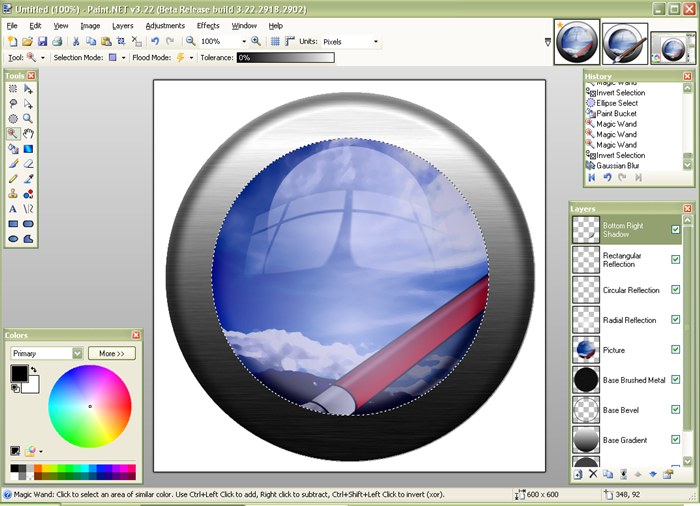Image resolution: width=700 pixels, height=506 pixels.
Task: Click Layer Properties button
Action: point(668,474)
